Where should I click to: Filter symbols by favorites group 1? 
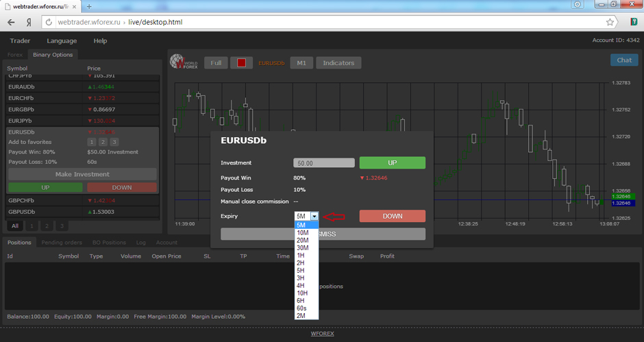[x=32, y=225]
